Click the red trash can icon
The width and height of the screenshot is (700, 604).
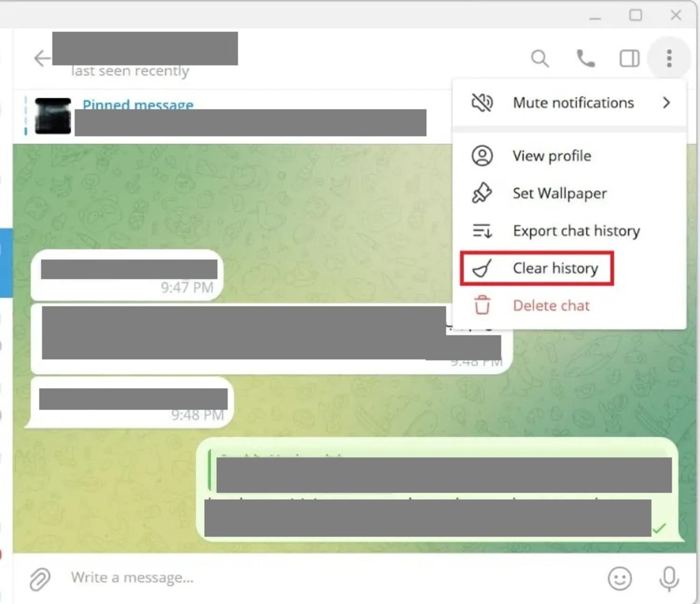pos(482,305)
